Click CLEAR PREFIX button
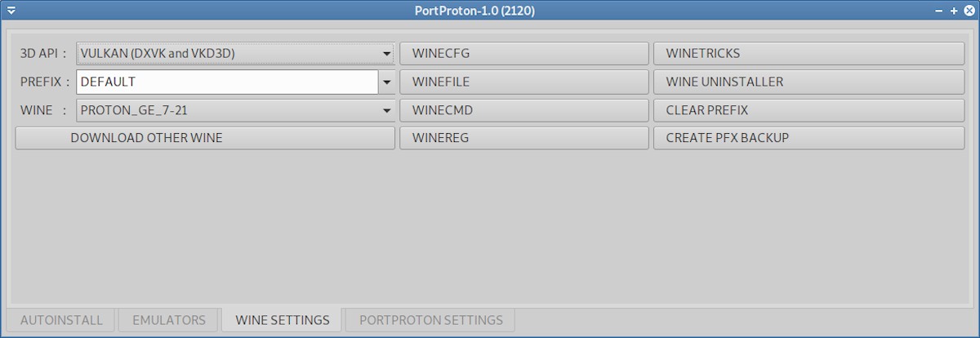 point(808,110)
